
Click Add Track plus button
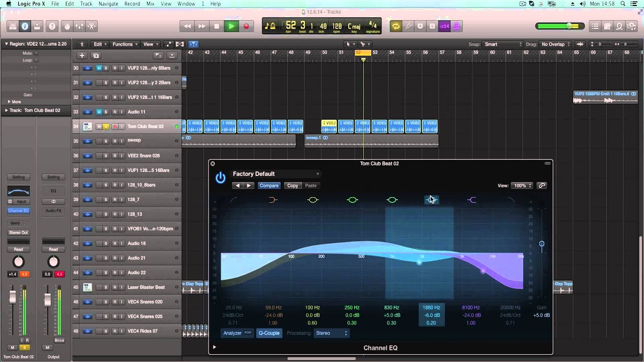(82, 55)
